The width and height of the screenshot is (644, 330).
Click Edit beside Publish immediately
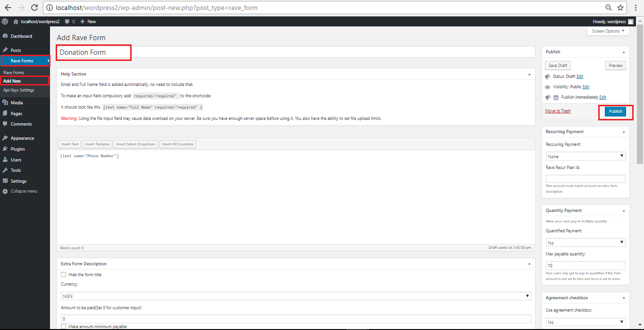point(603,97)
